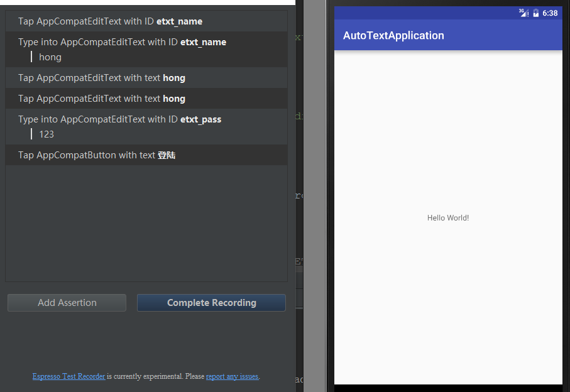Click empty area below recorded steps list
The width and height of the screenshot is (570, 392).
[x=146, y=223]
